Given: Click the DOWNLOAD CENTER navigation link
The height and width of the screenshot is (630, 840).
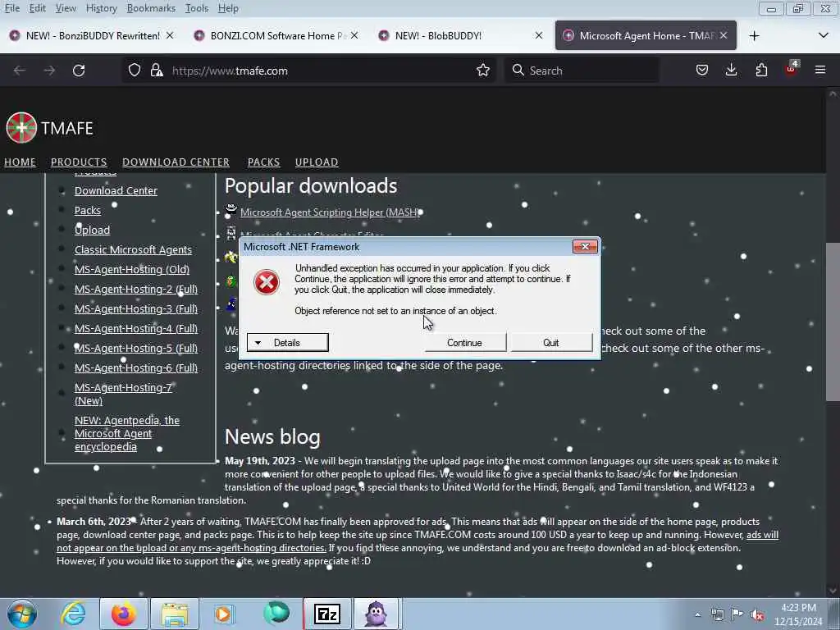Looking at the screenshot, I should (x=176, y=162).
